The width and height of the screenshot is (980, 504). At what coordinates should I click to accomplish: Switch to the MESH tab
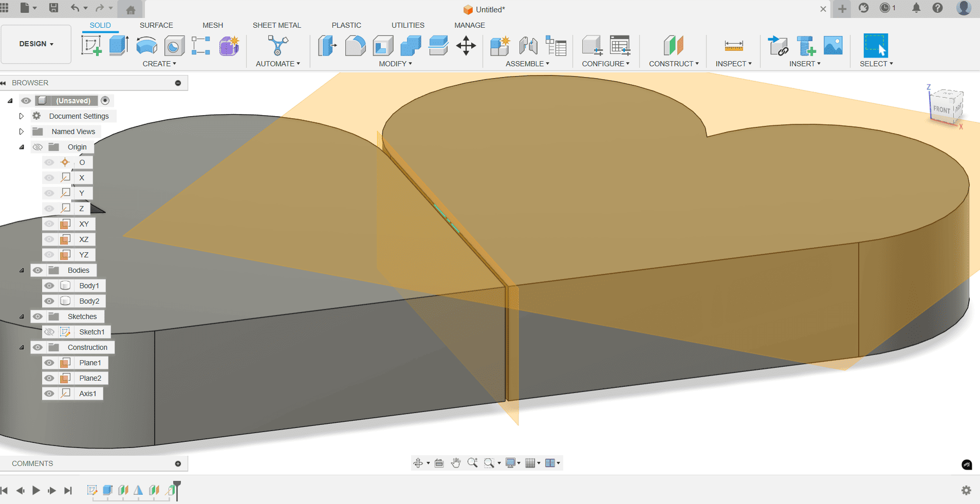(213, 25)
